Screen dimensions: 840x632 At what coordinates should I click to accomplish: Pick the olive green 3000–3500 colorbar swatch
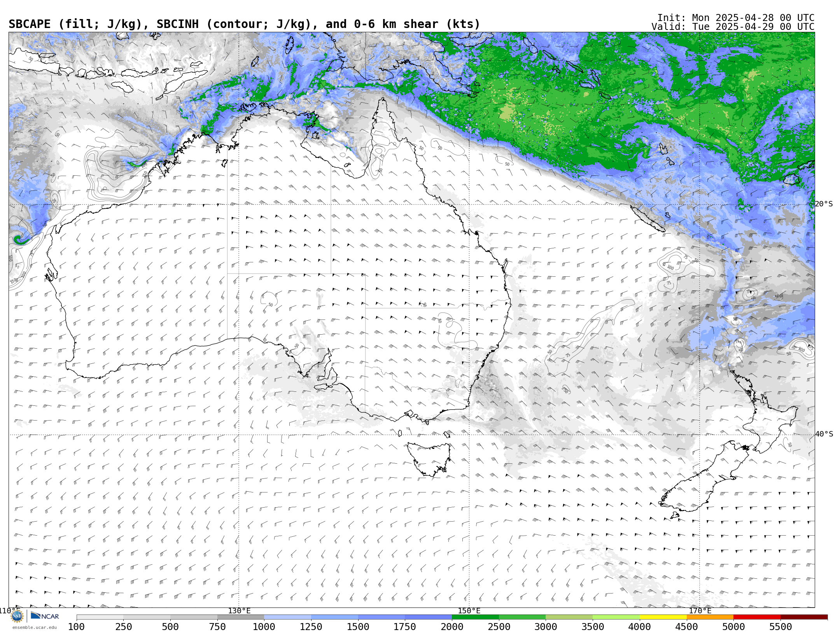pyautogui.click(x=569, y=617)
